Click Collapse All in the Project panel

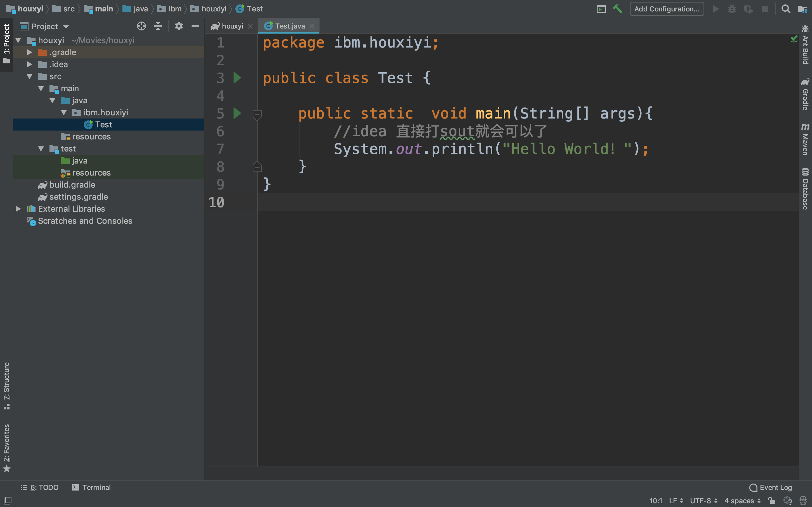(158, 26)
